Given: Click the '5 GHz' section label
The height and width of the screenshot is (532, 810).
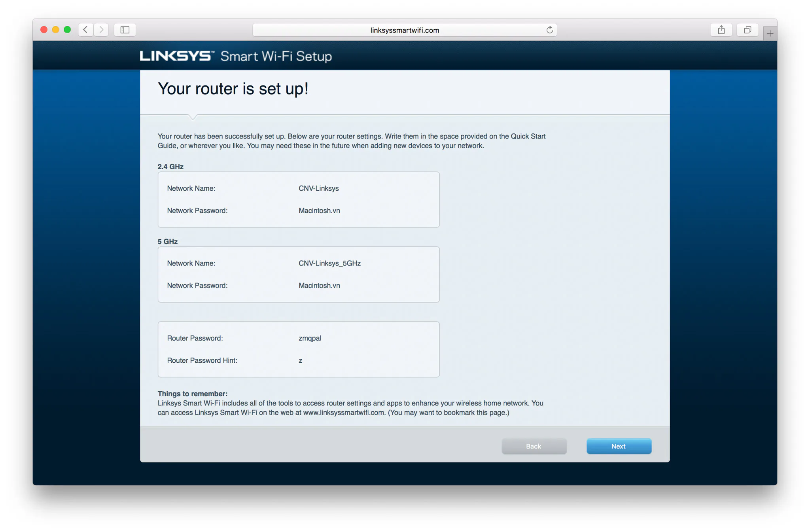Looking at the screenshot, I should (x=168, y=241).
